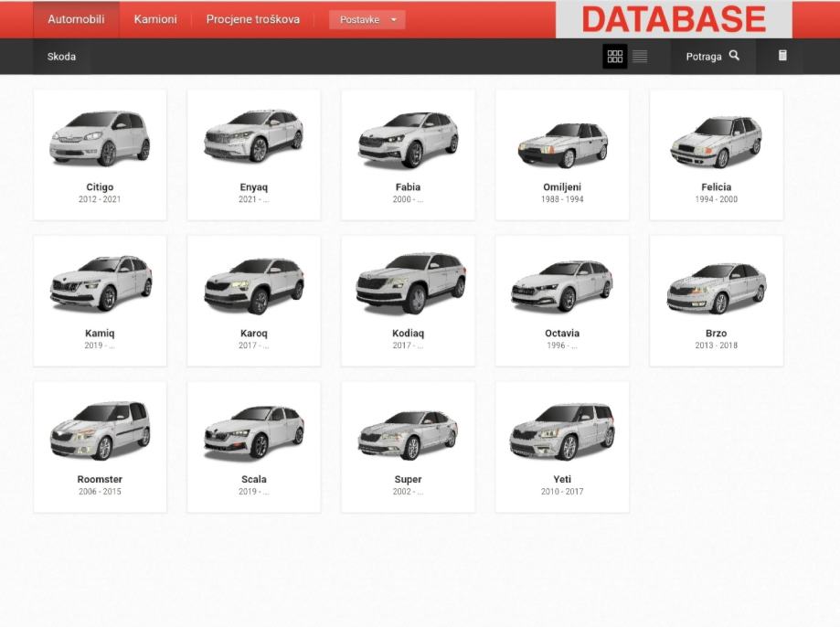The image size is (840, 627).
Task: Click the years 1988 - 1994 text
Action: coord(562,199)
